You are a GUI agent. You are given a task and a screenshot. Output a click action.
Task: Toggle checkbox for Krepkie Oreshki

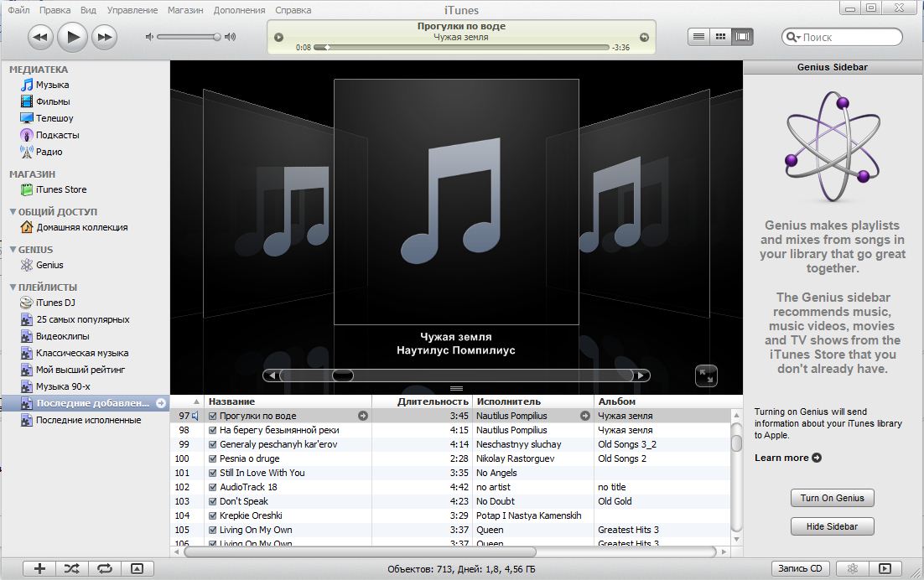pos(212,515)
